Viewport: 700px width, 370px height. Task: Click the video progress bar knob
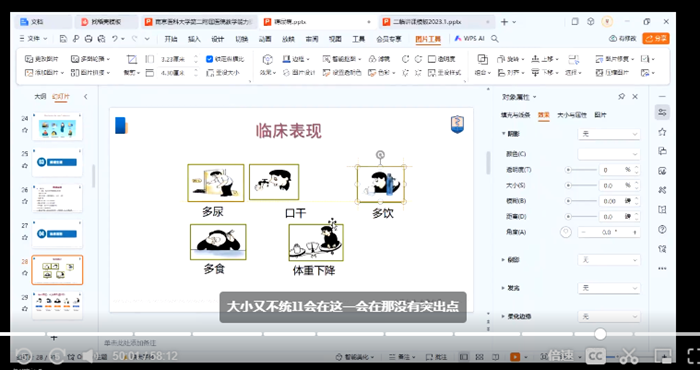[x=600, y=334]
